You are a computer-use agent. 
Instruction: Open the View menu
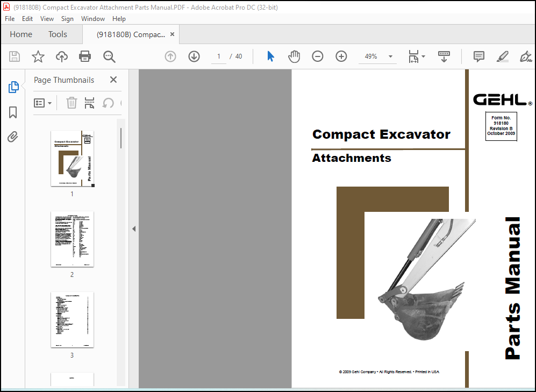coord(47,19)
